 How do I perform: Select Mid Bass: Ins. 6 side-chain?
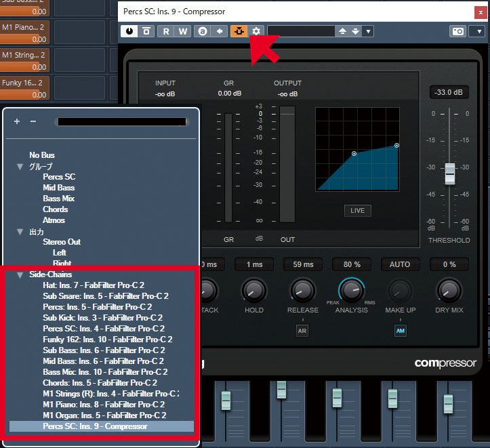[104, 361]
